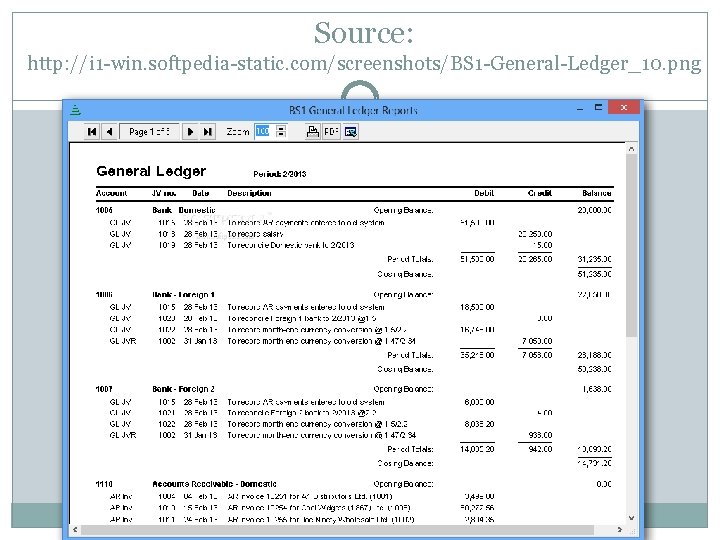Click the "Balance" column header
Screen dimensions: 720x540
click(x=596, y=193)
